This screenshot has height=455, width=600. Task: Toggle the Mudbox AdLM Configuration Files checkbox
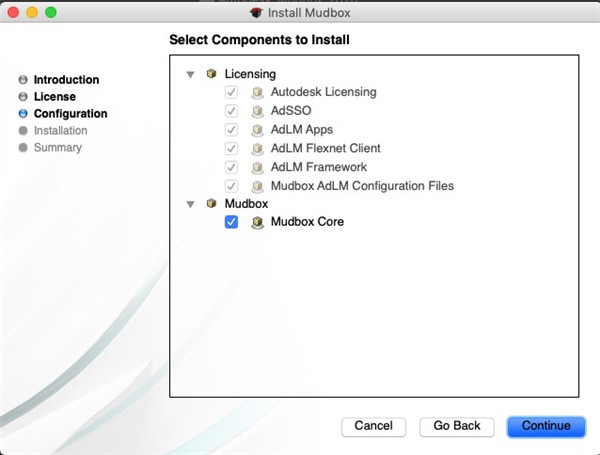pyautogui.click(x=232, y=186)
